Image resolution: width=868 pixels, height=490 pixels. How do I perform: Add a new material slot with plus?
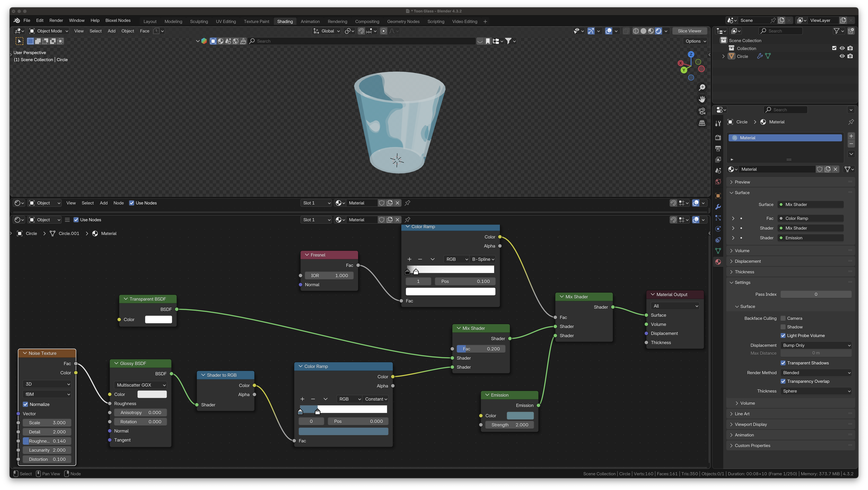click(851, 136)
